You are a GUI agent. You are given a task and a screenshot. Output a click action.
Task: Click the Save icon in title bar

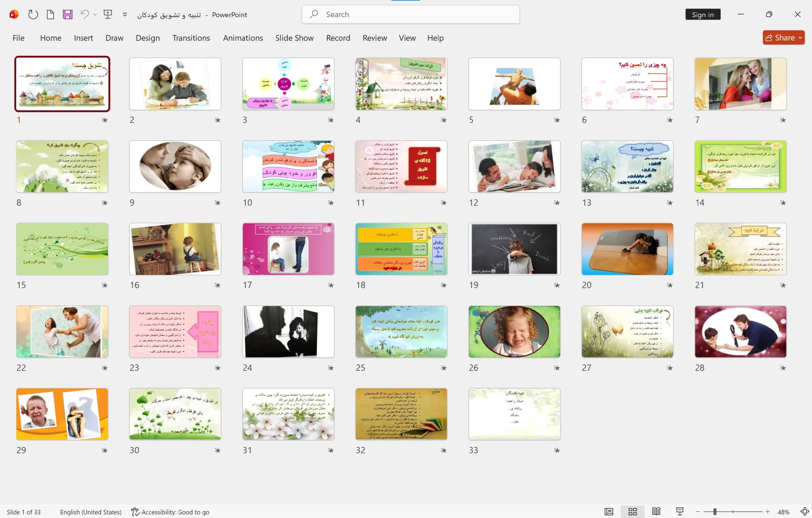tap(68, 15)
